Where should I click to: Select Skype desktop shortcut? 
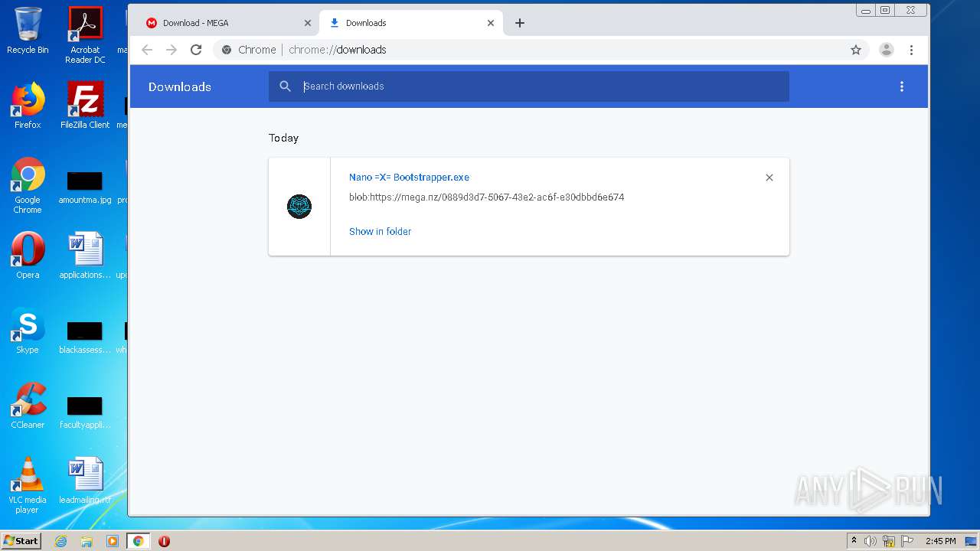28,331
